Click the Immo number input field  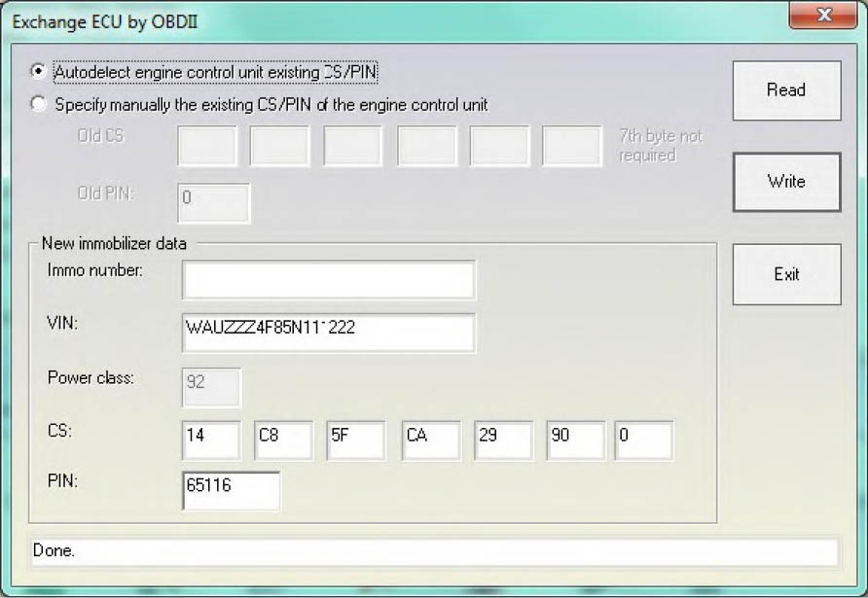tap(328, 280)
